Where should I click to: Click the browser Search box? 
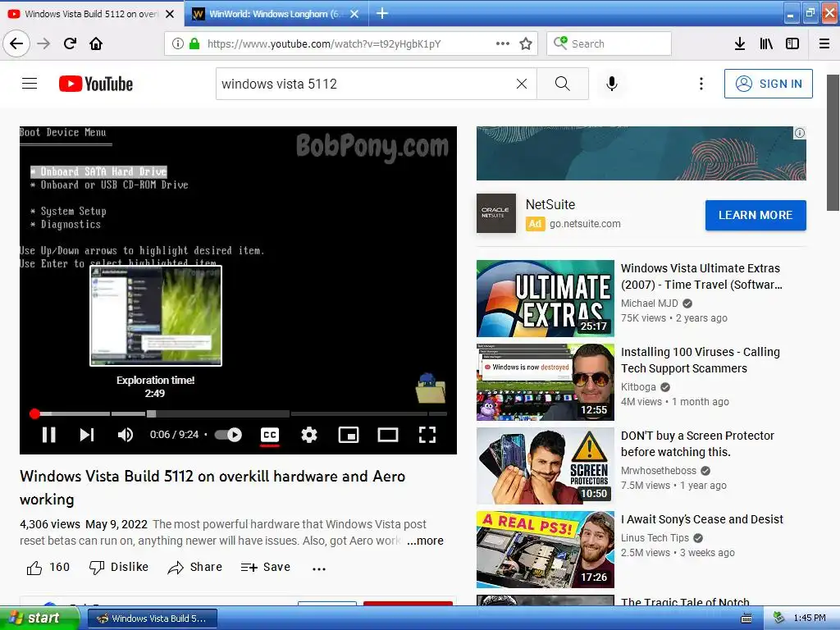(609, 43)
